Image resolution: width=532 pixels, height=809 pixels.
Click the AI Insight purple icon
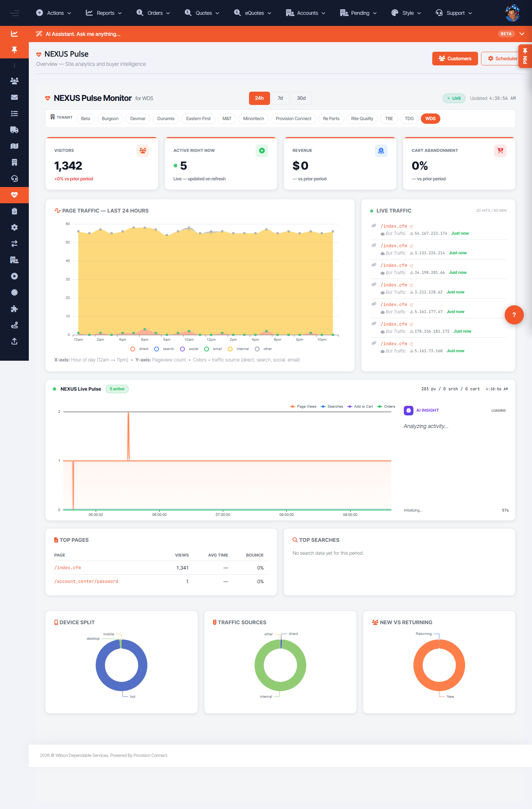coord(408,410)
